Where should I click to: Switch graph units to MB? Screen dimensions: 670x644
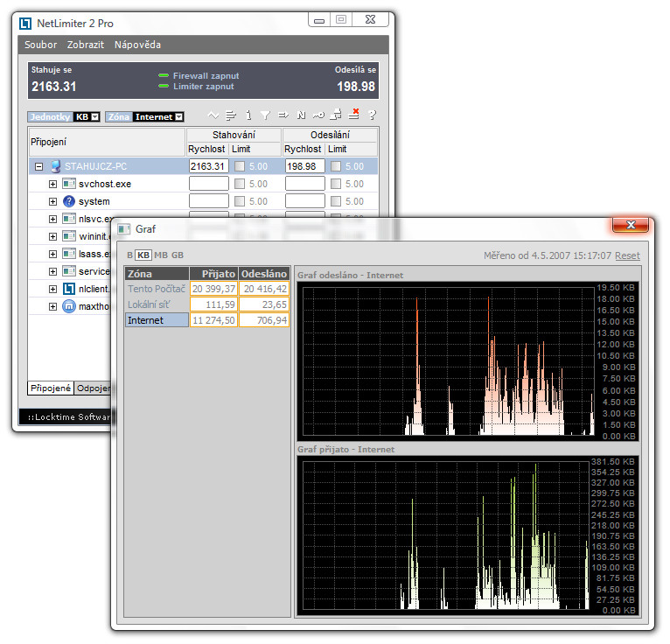tap(161, 255)
